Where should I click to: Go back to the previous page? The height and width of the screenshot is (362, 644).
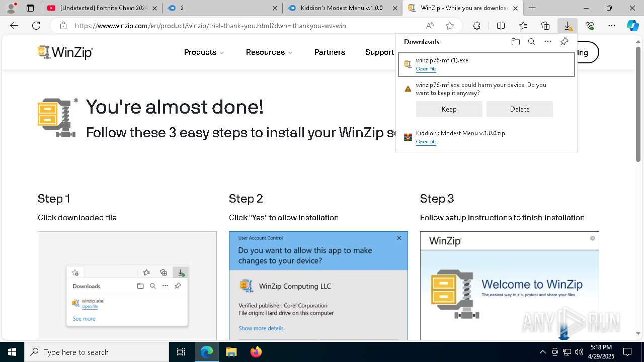pyautogui.click(x=14, y=26)
